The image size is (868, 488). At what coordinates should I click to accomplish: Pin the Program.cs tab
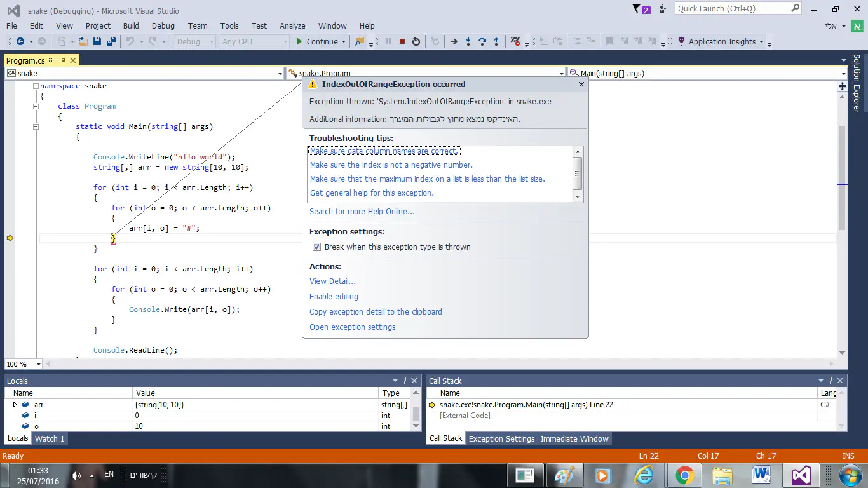click(62, 60)
